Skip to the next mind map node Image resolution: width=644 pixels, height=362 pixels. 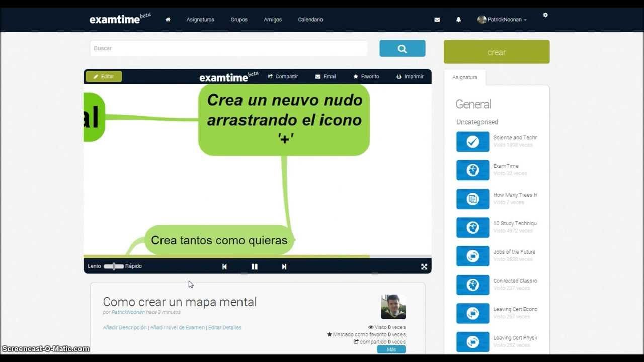(x=284, y=267)
